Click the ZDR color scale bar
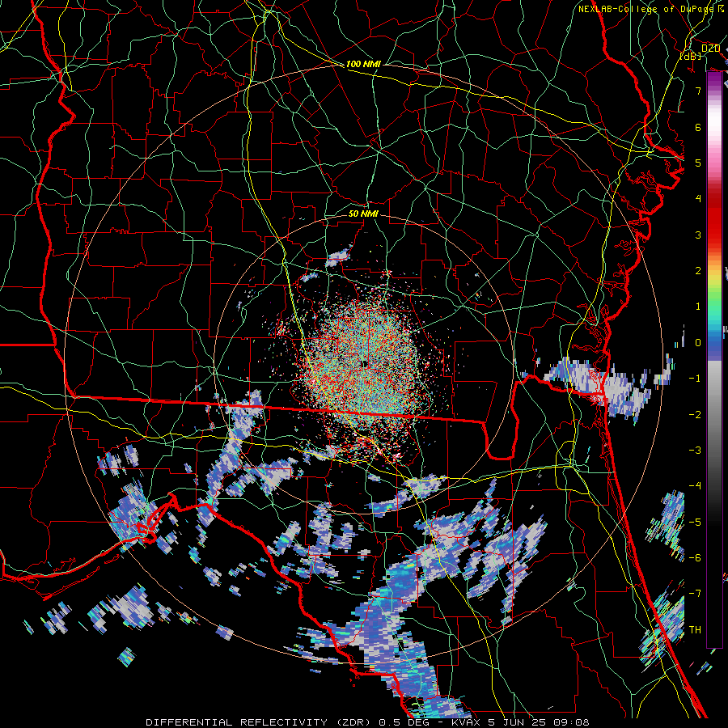This screenshot has height=728, width=728. tap(714, 359)
